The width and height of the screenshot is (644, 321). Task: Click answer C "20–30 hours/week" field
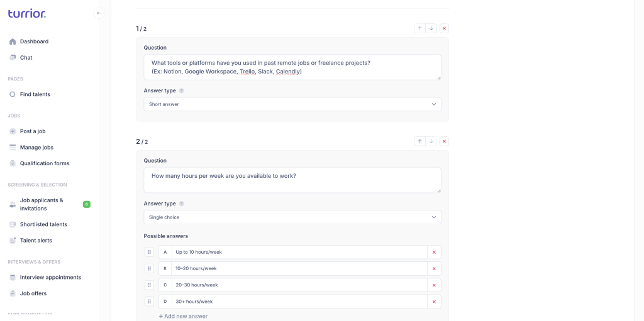299,285
